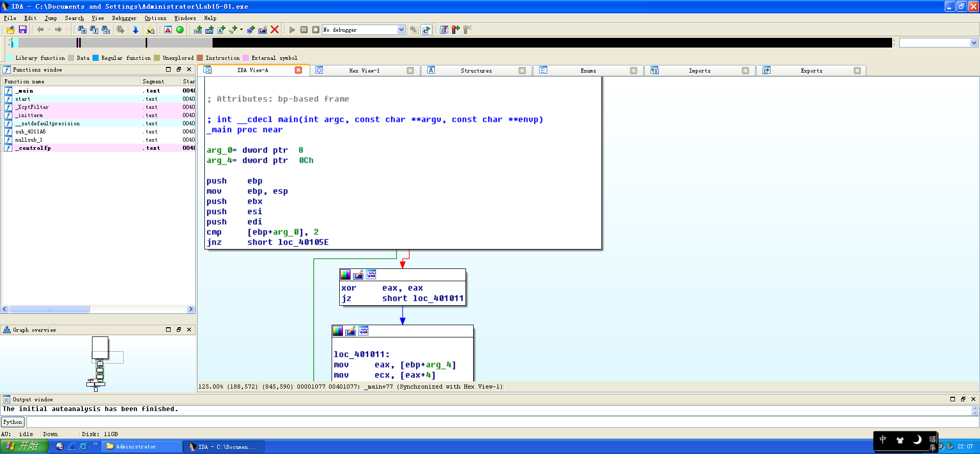The image size is (980, 454).
Task: Click the blue asterisk toolbar icon
Action: click(x=251, y=30)
